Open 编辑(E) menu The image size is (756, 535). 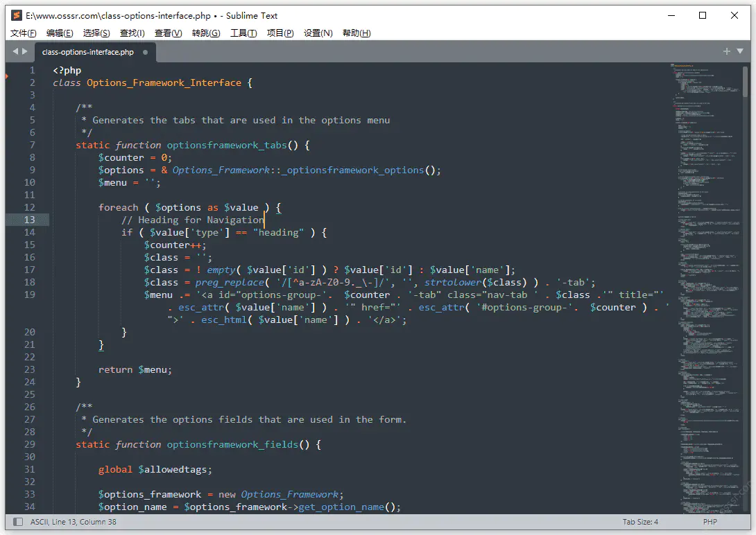[60, 33]
